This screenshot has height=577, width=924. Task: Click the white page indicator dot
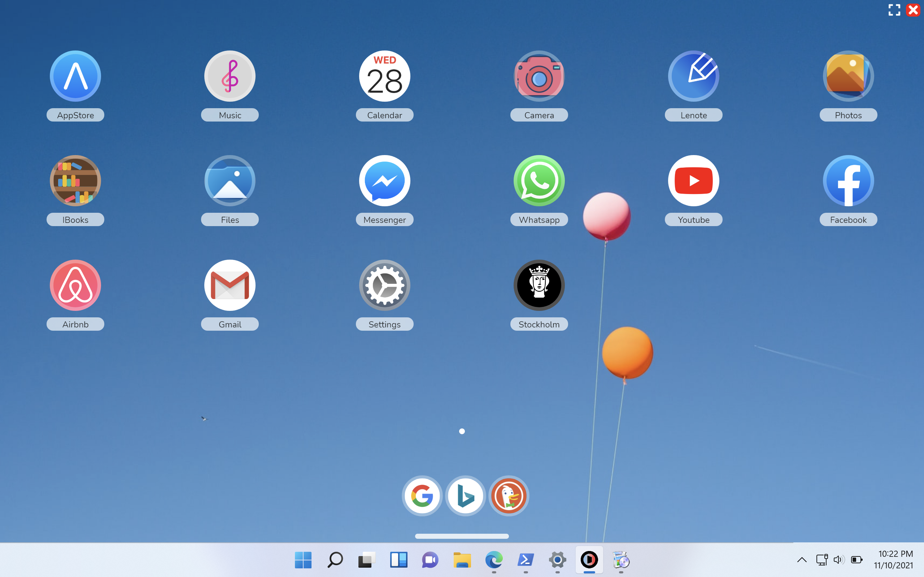(462, 431)
